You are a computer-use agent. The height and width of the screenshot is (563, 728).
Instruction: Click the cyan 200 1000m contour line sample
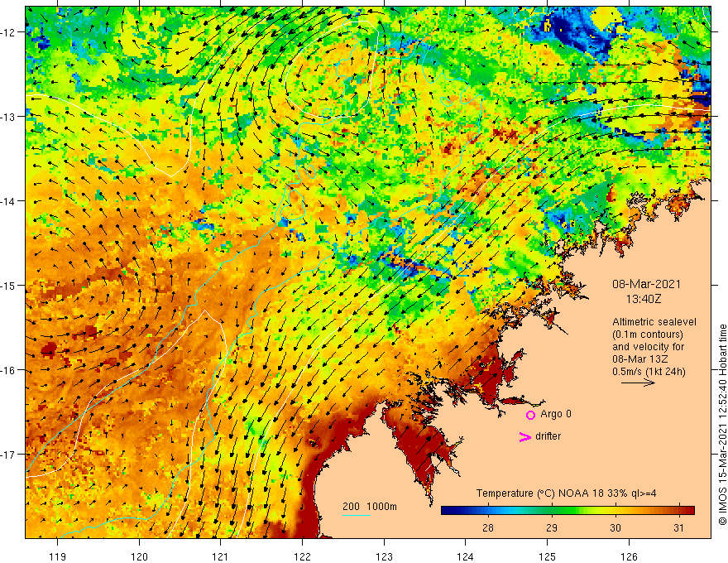[357, 515]
